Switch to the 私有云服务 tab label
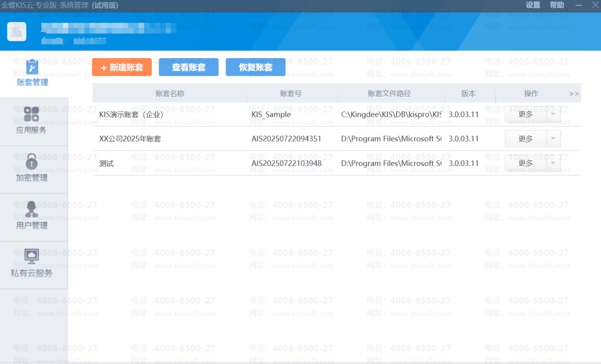 tap(31, 273)
